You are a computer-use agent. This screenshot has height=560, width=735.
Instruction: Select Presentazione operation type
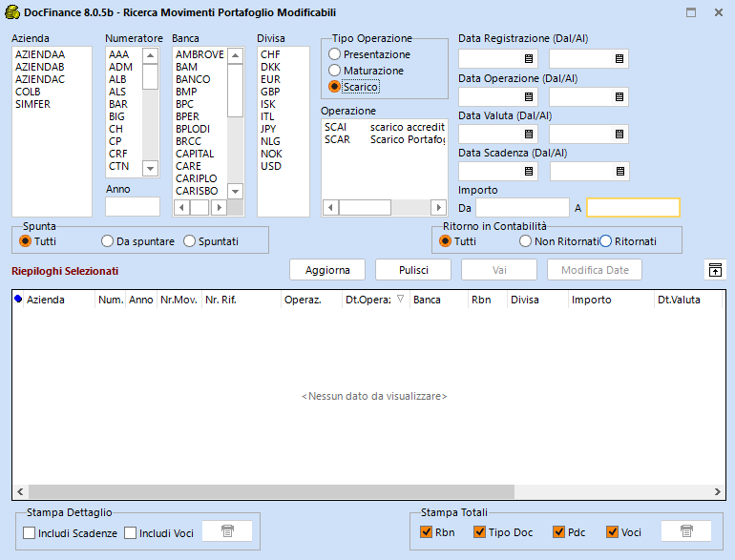[x=334, y=53]
